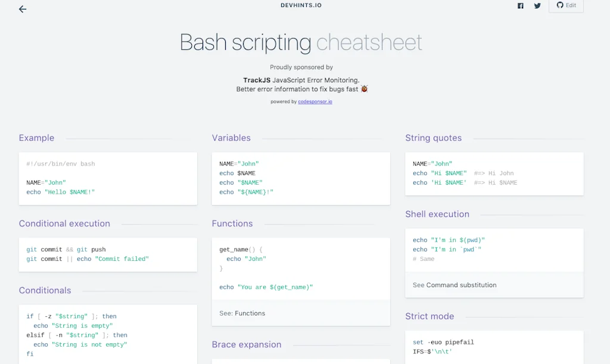The width and height of the screenshot is (610, 364).
Task: Click the Bash scripting cheatsheet title
Action: tap(301, 43)
